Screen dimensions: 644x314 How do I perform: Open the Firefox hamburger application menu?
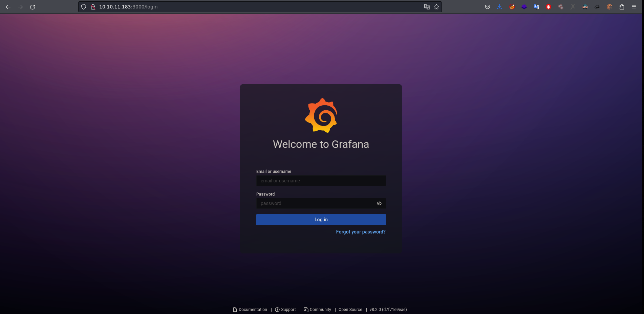(634, 7)
